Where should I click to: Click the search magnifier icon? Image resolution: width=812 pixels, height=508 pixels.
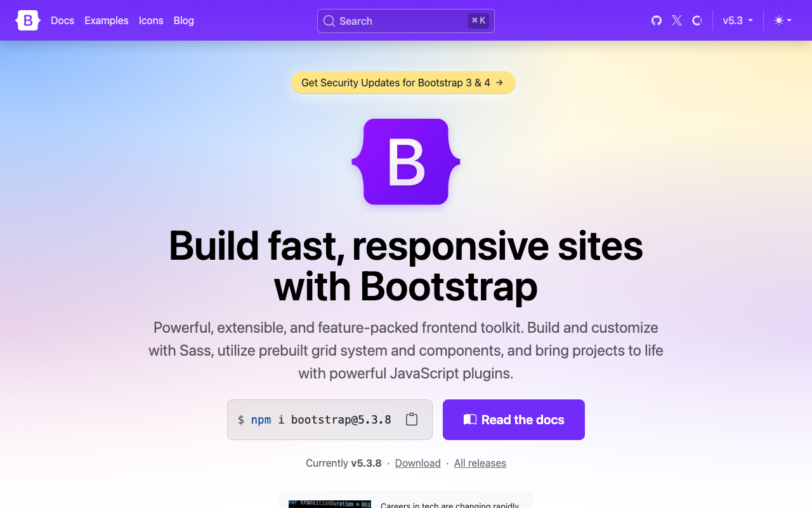(329, 21)
